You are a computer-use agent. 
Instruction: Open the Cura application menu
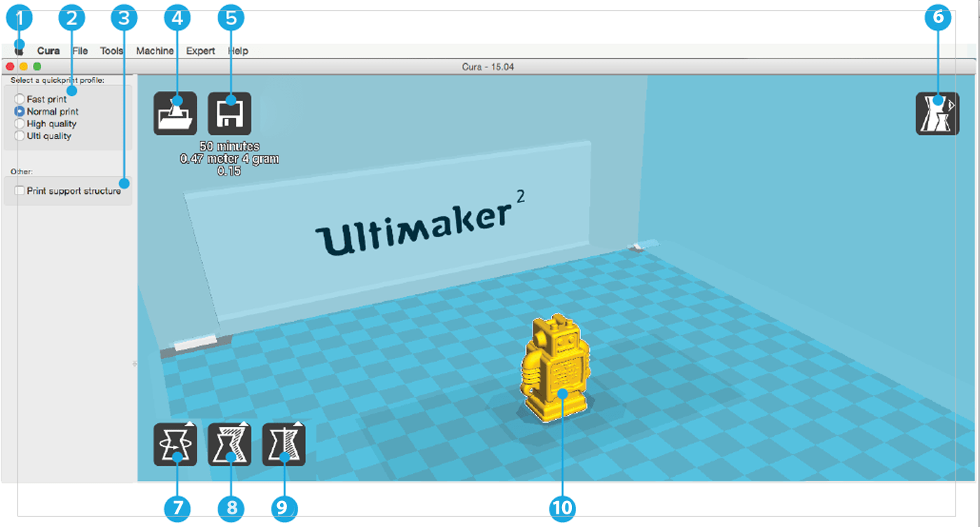coord(48,50)
